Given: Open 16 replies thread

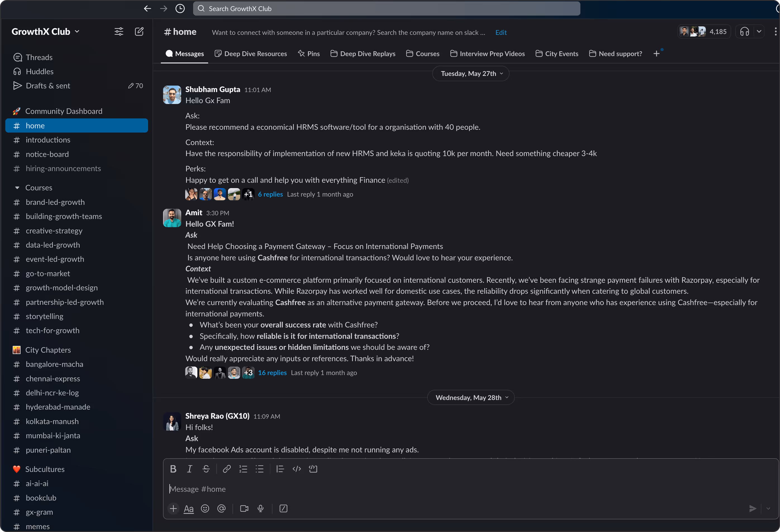Looking at the screenshot, I should [272, 373].
